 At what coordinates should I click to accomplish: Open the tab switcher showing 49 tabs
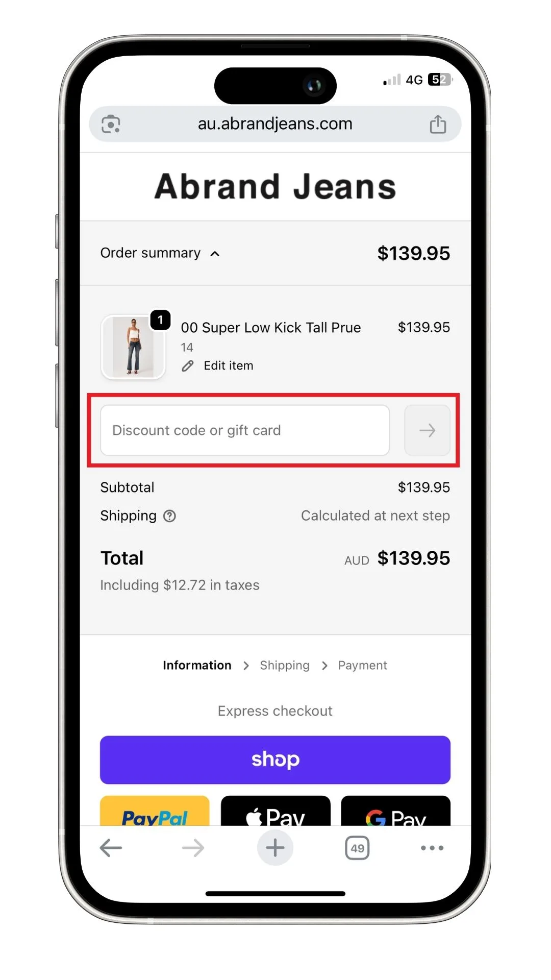click(x=357, y=848)
